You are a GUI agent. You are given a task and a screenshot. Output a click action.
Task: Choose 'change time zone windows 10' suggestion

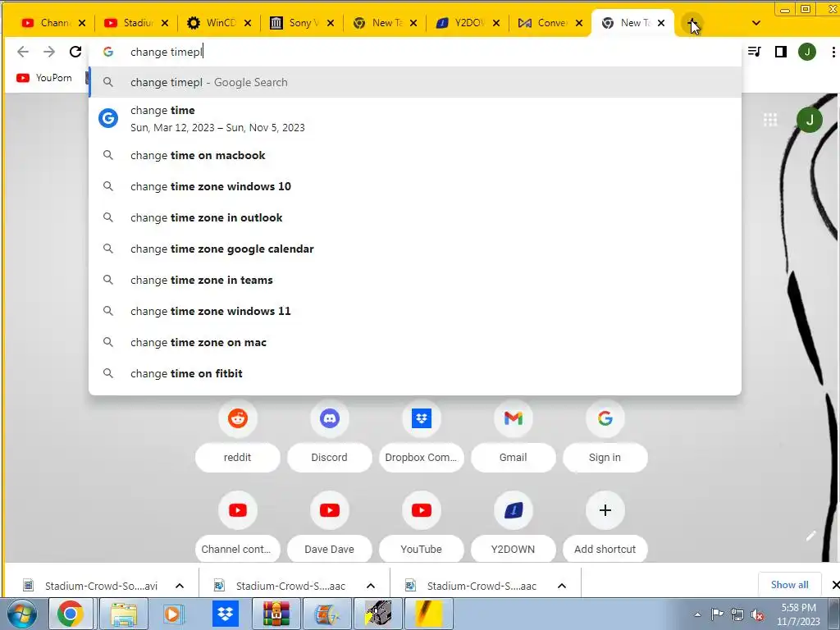415,186
